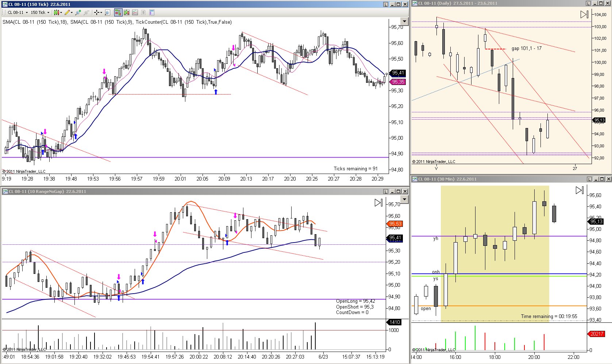Click the 'ys' line label on 30 Min chart
This screenshot has height=364, width=612.
click(435, 279)
